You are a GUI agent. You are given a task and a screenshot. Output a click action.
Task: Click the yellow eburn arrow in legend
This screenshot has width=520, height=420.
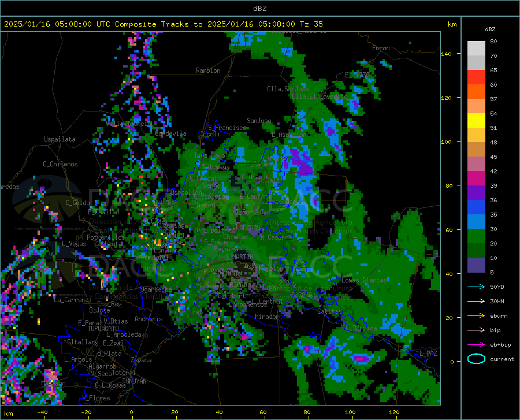[476, 315]
